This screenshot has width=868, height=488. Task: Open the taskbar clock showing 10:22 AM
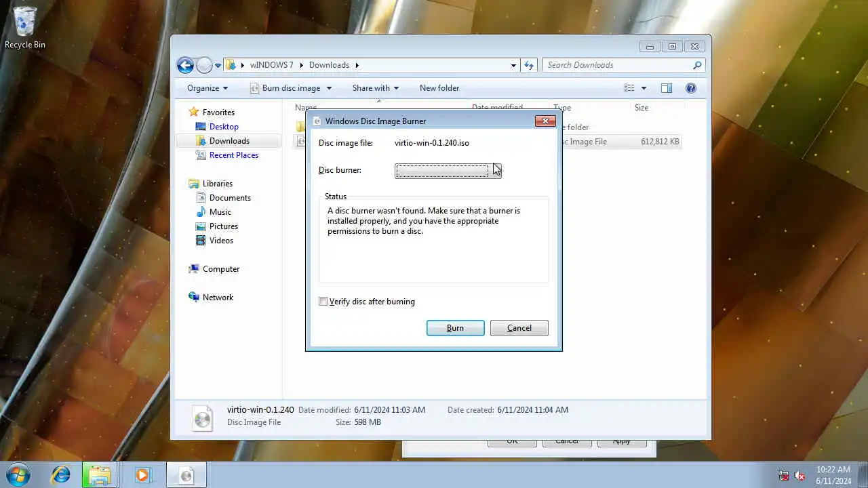833,475
